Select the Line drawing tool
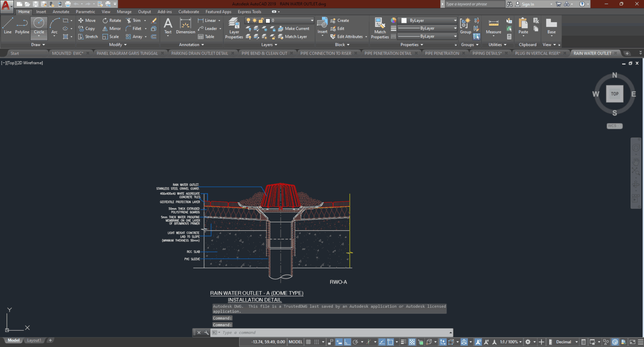This screenshot has width=644, height=347. [x=7, y=26]
